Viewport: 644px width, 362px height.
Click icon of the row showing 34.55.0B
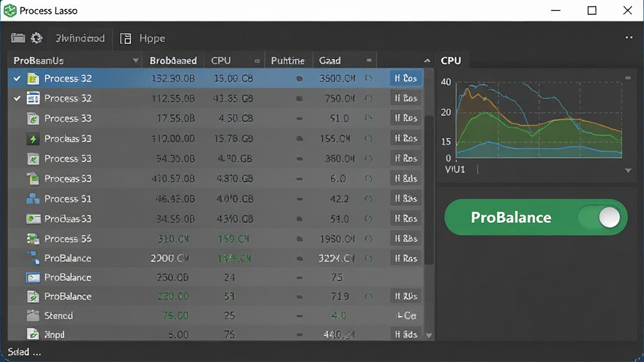coord(33,219)
